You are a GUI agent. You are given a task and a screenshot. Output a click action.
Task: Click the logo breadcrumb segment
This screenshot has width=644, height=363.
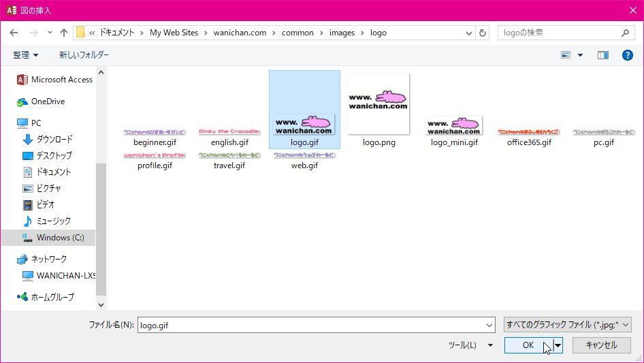pyautogui.click(x=379, y=33)
